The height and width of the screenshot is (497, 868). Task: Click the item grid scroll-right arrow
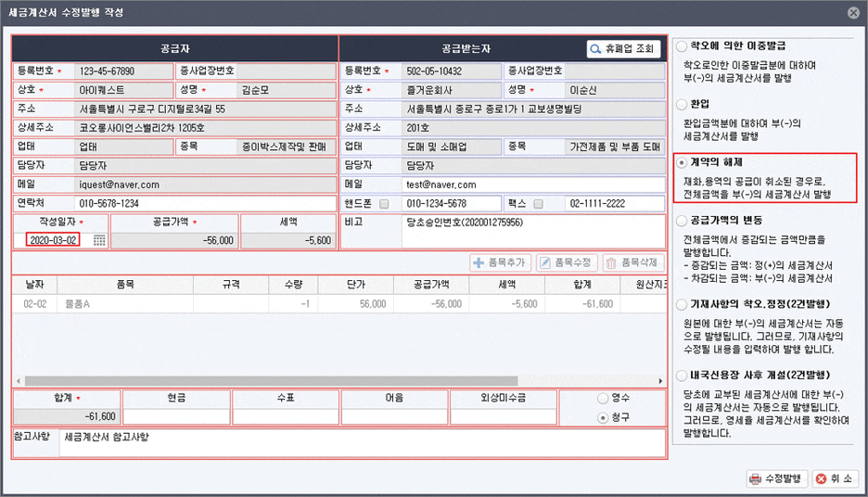660,381
